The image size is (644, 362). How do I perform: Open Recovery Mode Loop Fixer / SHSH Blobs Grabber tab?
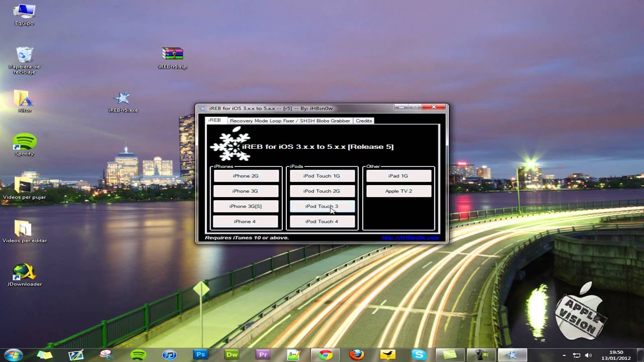tap(290, 121)
